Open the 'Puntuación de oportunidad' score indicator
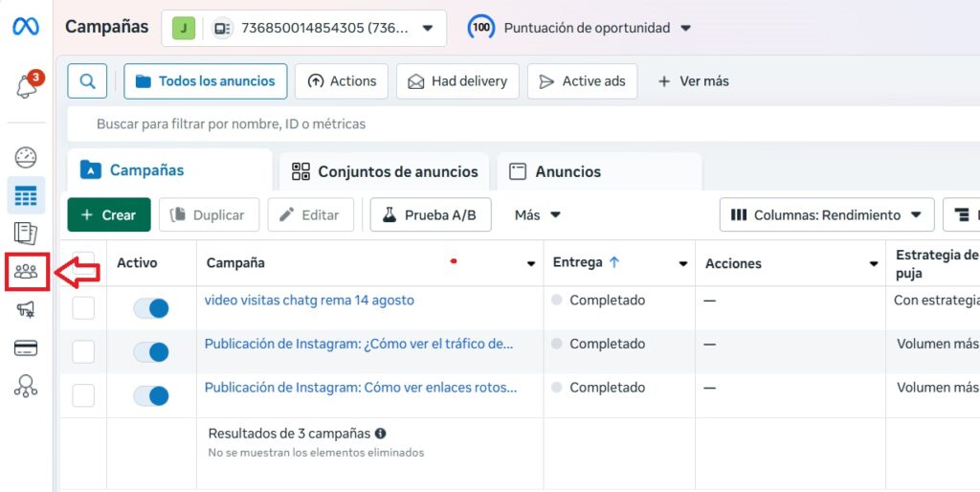 tap(579, 28)
